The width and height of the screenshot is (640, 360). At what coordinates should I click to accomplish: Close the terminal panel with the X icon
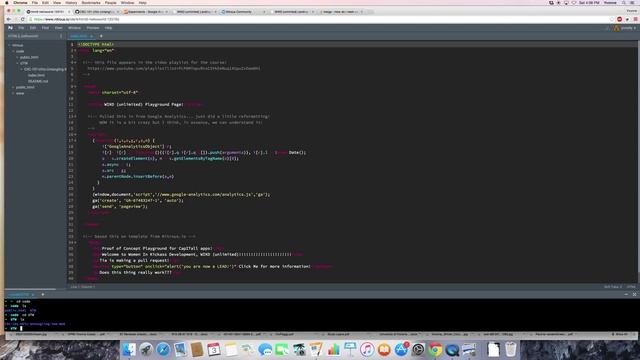click(x=634, y=294)
